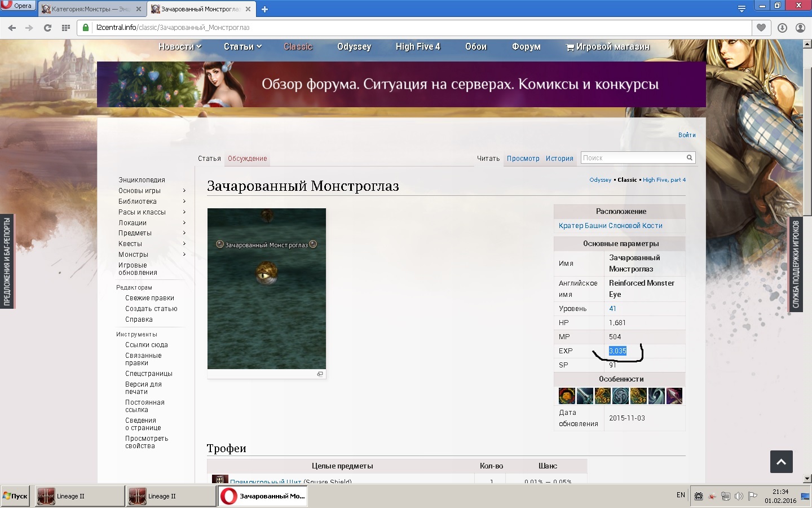Click the sword feature icon
Viewport: 812px width, 508px height.
tap(585, 396)
